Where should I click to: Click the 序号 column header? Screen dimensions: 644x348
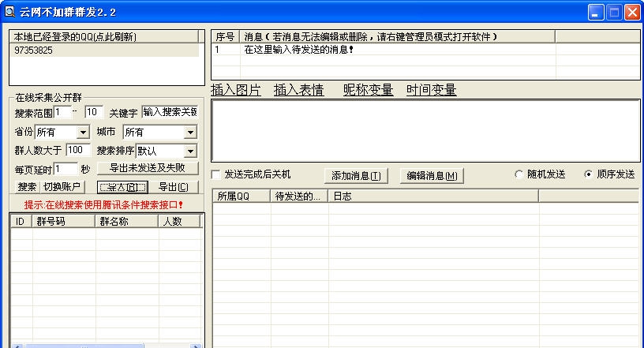[226, 36]
